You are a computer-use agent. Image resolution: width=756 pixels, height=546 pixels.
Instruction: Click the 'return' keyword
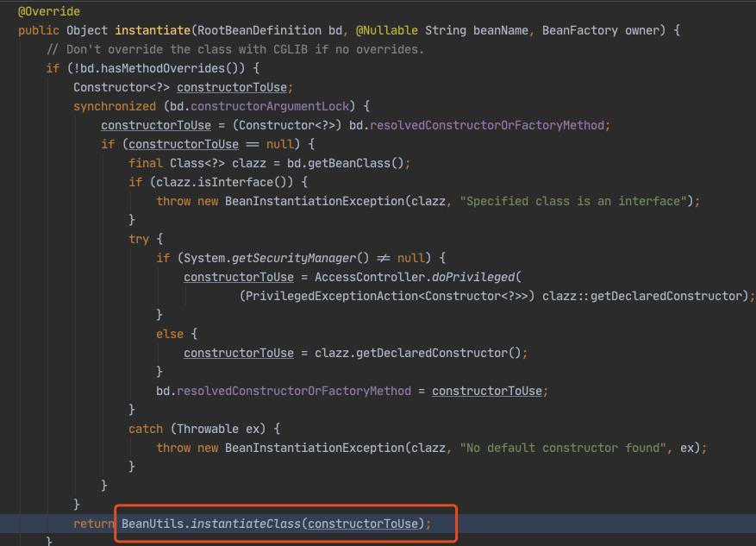pos(94,524)
